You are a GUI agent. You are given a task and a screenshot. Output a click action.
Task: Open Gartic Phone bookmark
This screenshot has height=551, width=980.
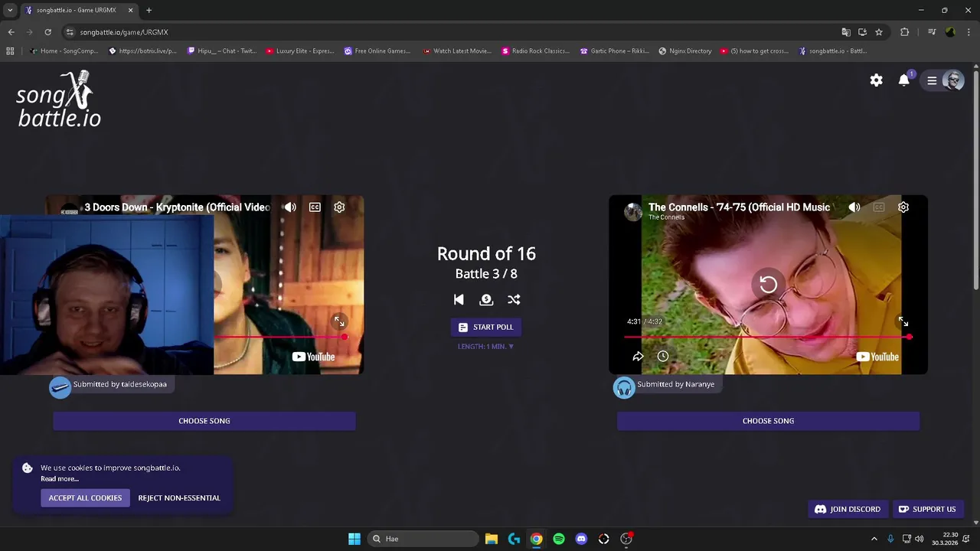pos(615,51)
